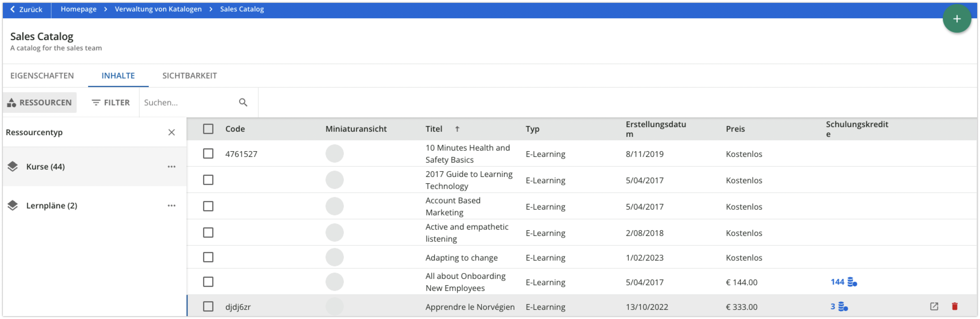Open Verwaltung von Katalogen breadcrumb
Viewport: 980px width, 319px height.
[158, 9]
